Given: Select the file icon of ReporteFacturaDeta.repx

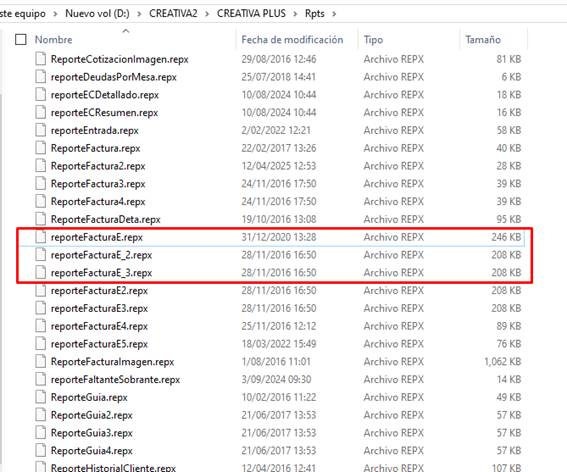Looking at the screenshot, I should pos(40,219).
